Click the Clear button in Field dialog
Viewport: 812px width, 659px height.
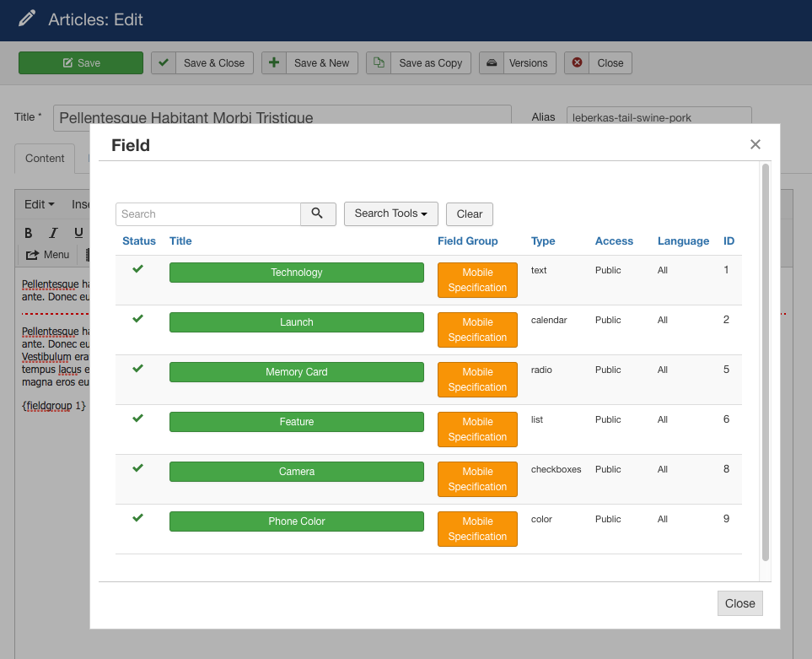[469, 213]
